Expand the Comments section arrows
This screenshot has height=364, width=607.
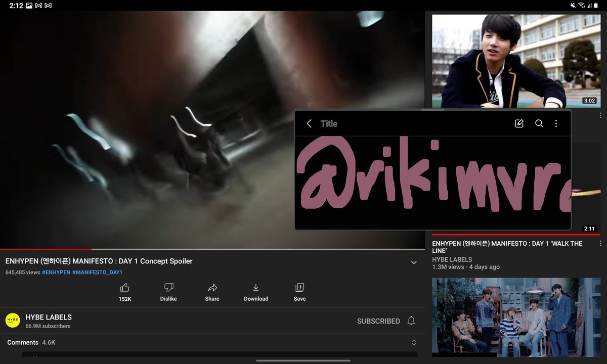point(414,343)
